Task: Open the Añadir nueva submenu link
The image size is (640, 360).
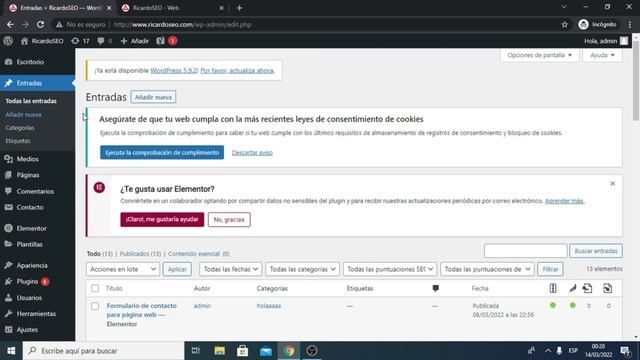Action: [23, 115]
